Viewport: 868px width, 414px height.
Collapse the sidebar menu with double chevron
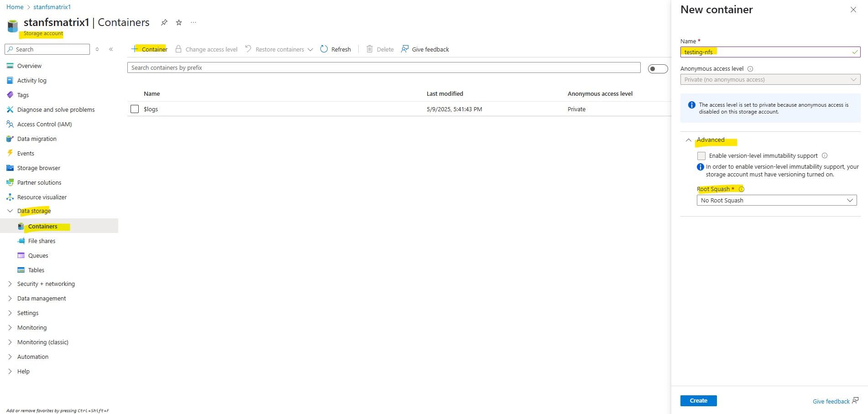pyautogui.click(x=111, y=49)
